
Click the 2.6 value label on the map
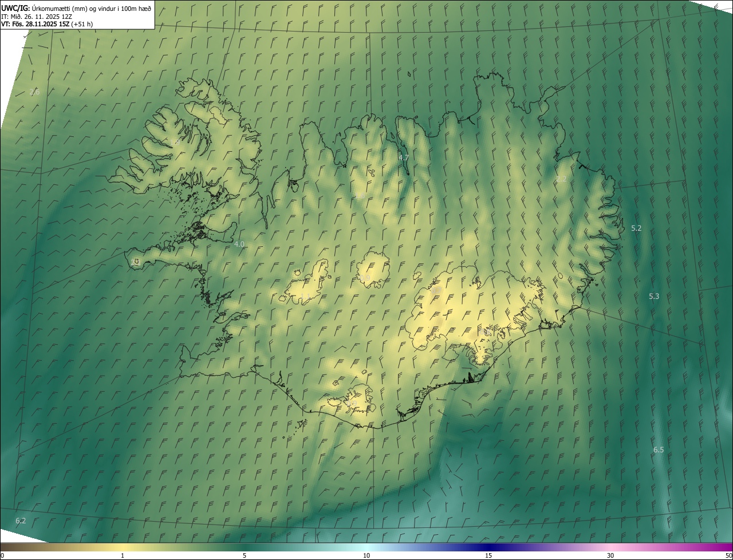(x=34, y=92)
